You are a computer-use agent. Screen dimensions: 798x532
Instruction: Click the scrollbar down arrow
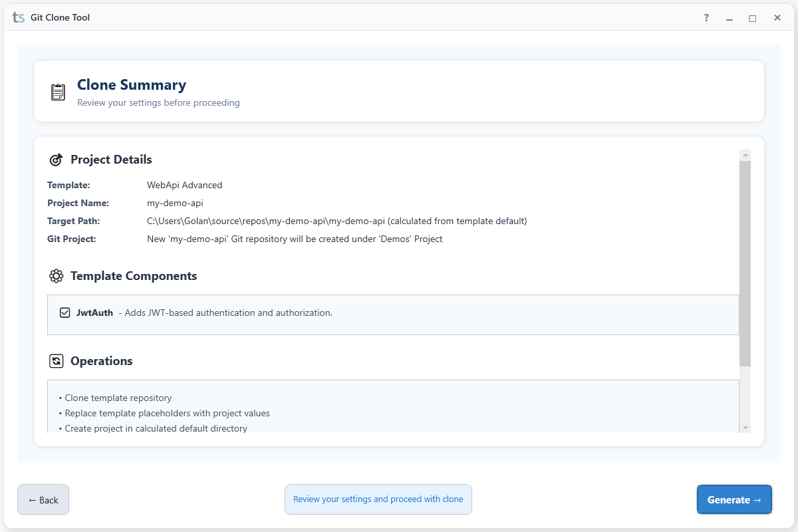coord(745,428)
